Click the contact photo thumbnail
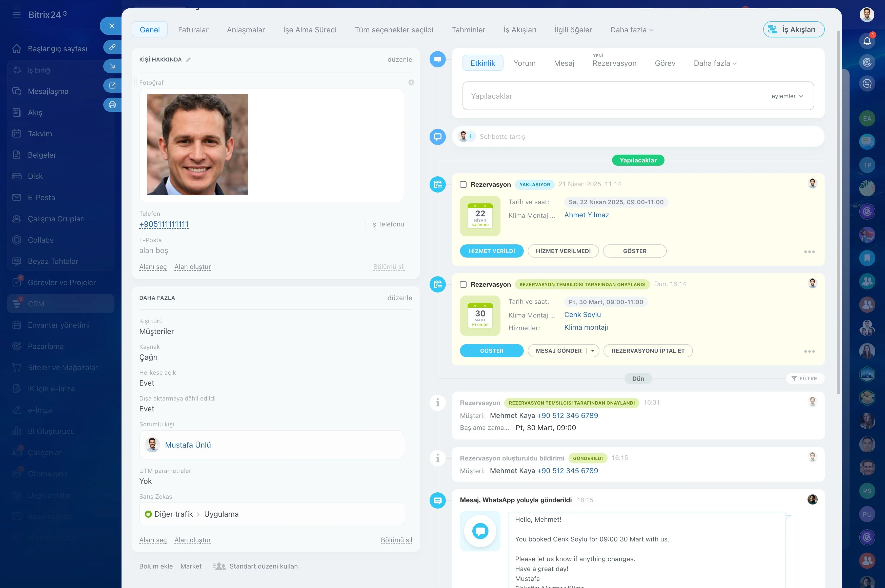Image resolution: width=885 pixels, height=588 pixels. click(197, 145)
